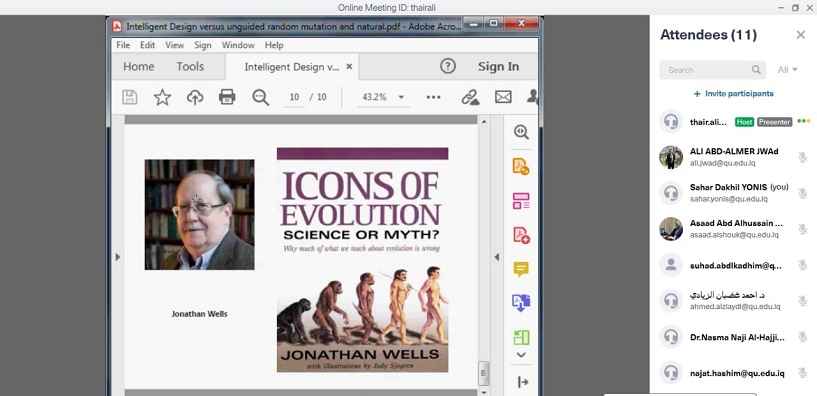Click the attendees Search field
The height and width of the screenshot is (396, 817).
[x=713, y=70]
